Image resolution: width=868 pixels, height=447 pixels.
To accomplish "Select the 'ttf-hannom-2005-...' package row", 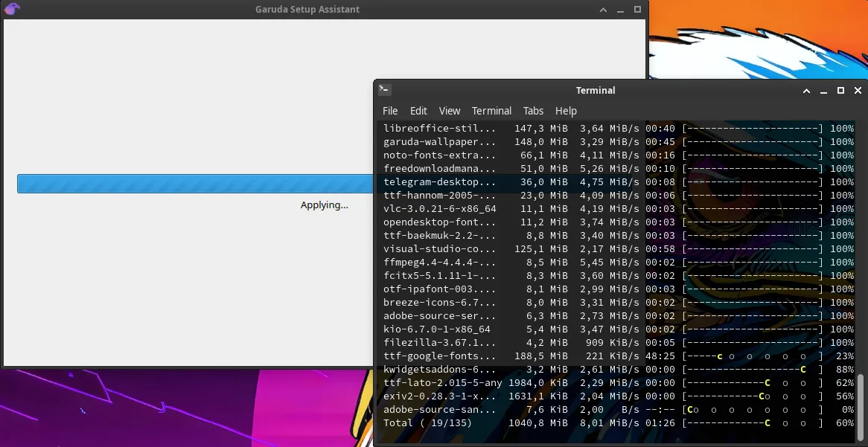I will pos(619,196).
